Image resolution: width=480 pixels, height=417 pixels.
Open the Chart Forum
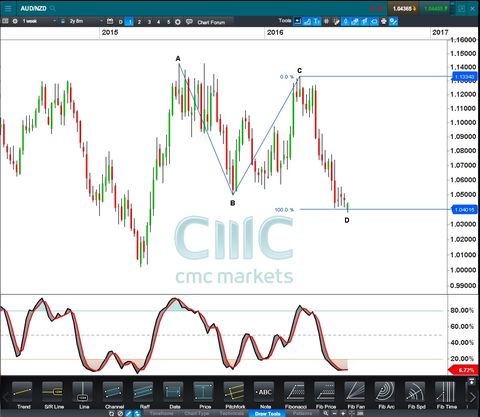211,22
